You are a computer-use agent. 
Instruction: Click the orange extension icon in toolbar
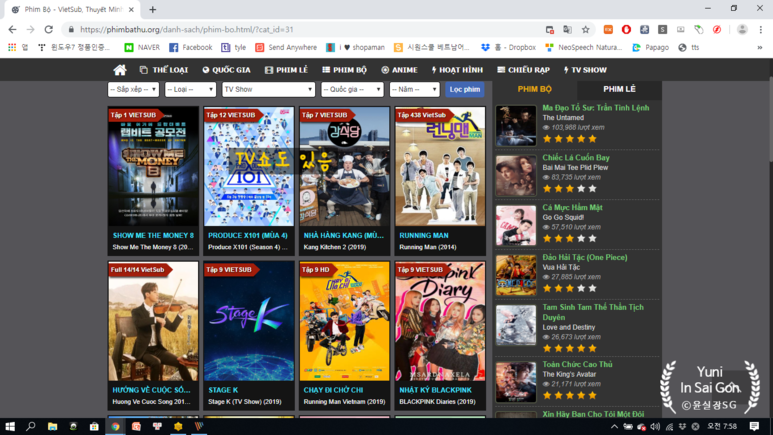[608, 30]
